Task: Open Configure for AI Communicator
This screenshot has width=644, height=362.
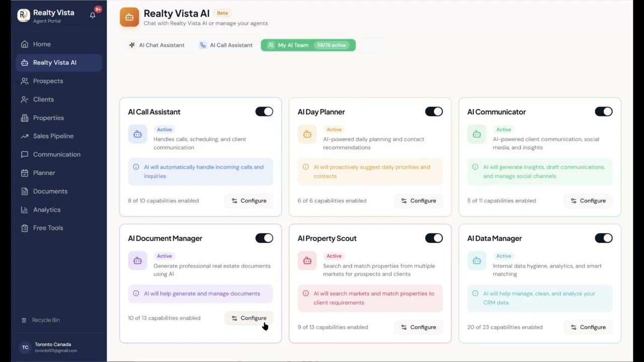Action: tap(588, 201)
